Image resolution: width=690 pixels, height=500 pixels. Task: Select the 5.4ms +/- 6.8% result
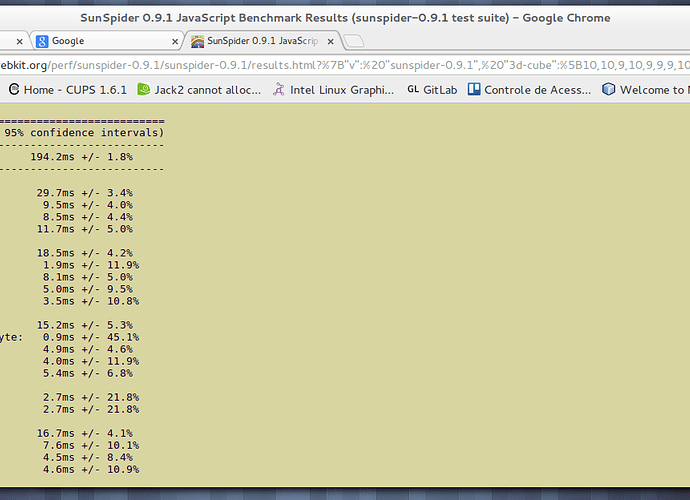88,373
